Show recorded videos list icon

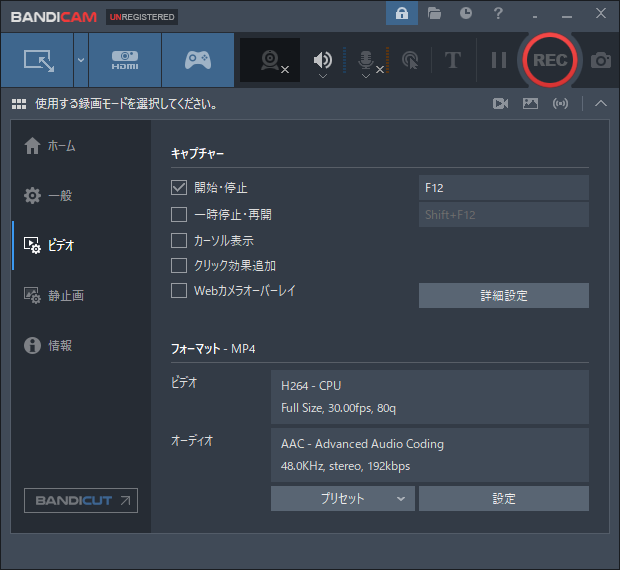pyautogui.click(x=501, y=104)
